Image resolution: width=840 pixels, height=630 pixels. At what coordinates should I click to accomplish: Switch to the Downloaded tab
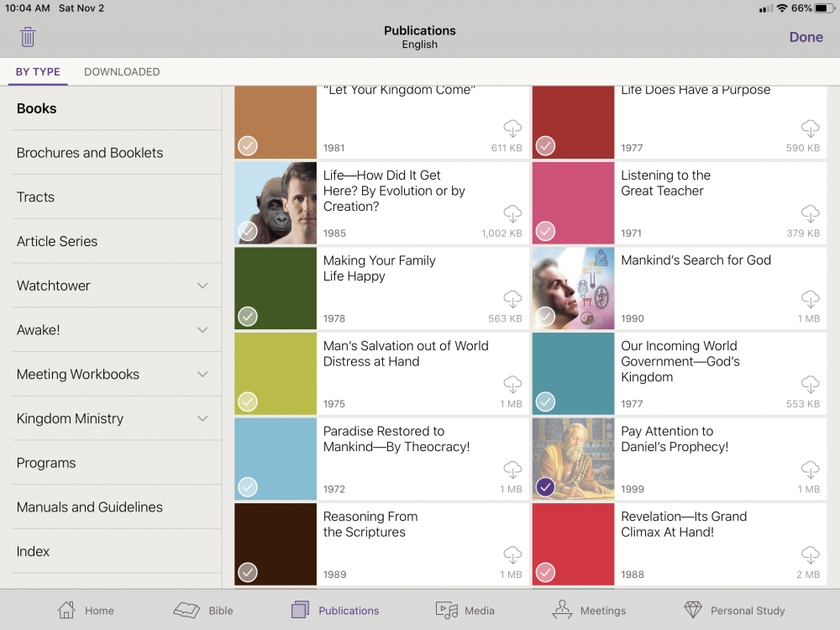122,72
